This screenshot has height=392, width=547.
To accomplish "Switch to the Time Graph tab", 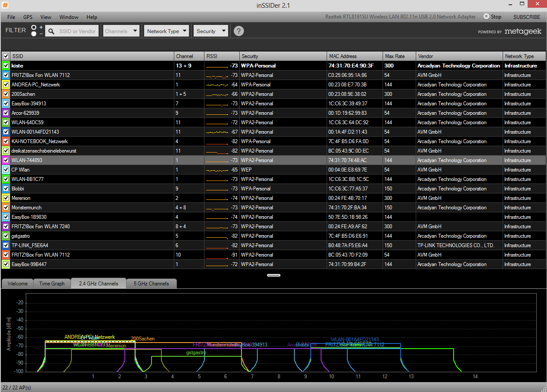I will coord(52,284).
